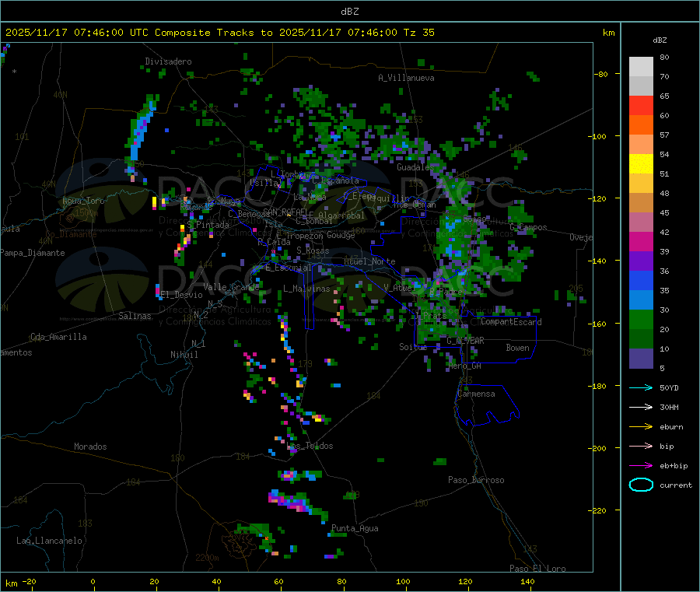Click the Agua_Toro map label

(x=83, y=201)
